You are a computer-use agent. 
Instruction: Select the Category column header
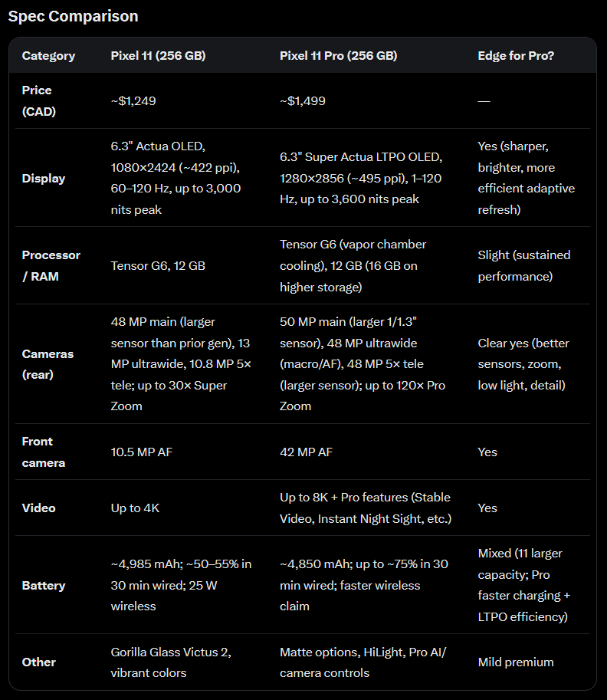pyautogui.click(x=48, y=56)
